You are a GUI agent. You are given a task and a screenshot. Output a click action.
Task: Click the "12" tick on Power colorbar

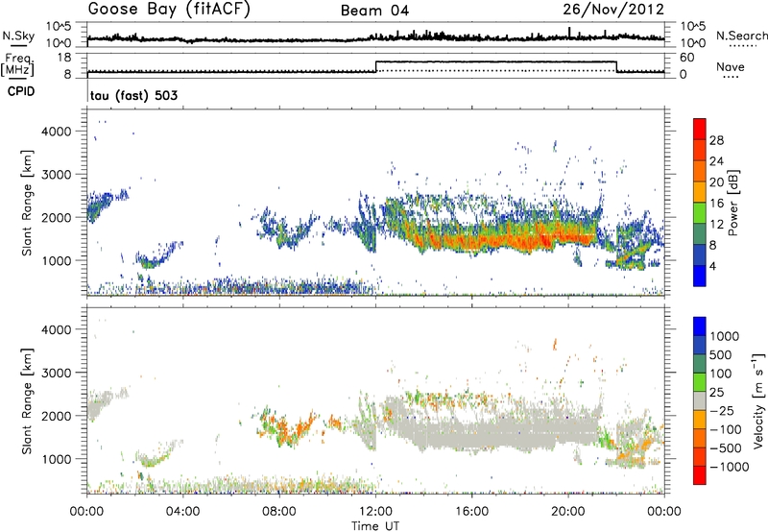pyautogui.click(x=716, y=225)
